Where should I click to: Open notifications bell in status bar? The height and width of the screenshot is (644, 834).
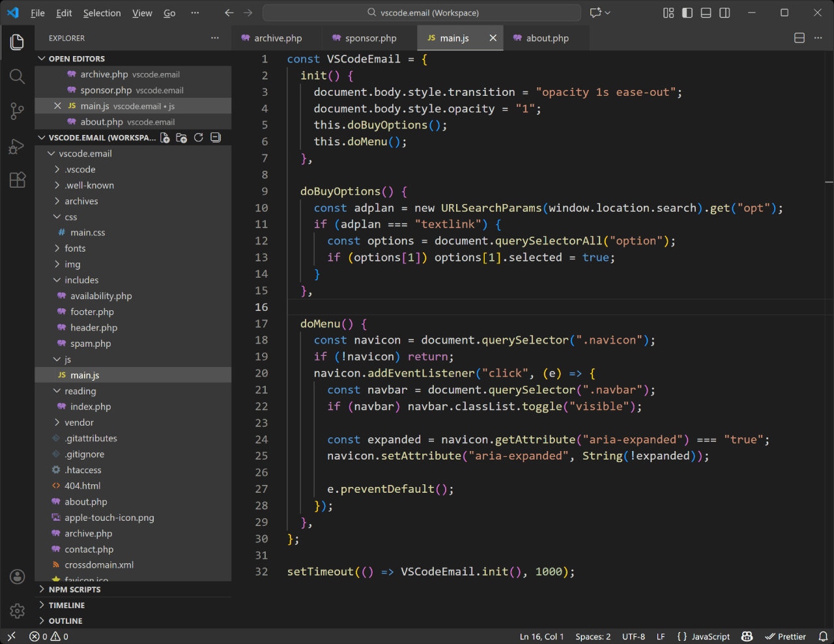823,636
